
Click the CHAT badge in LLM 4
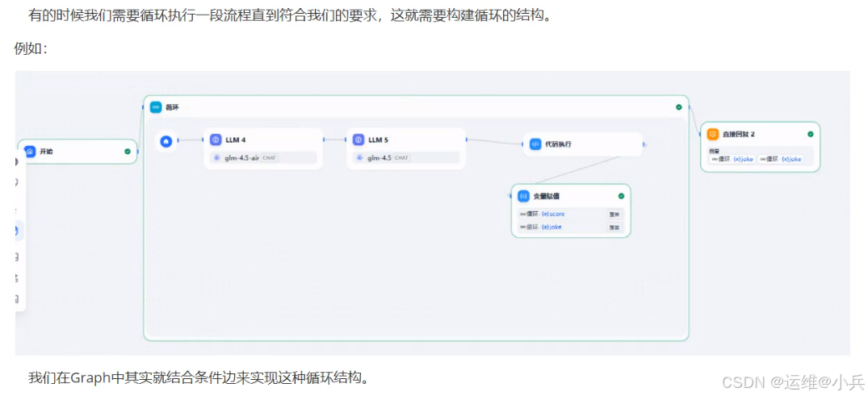(x=270, y=157)
